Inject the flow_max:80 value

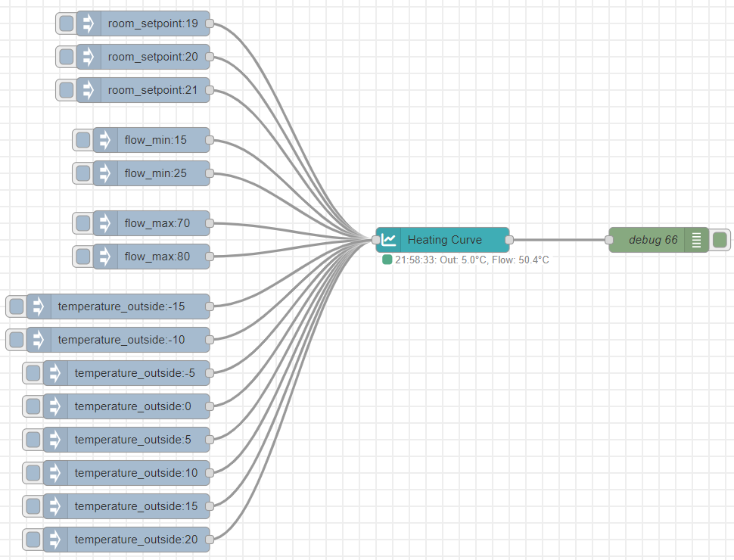coord(83,257)
